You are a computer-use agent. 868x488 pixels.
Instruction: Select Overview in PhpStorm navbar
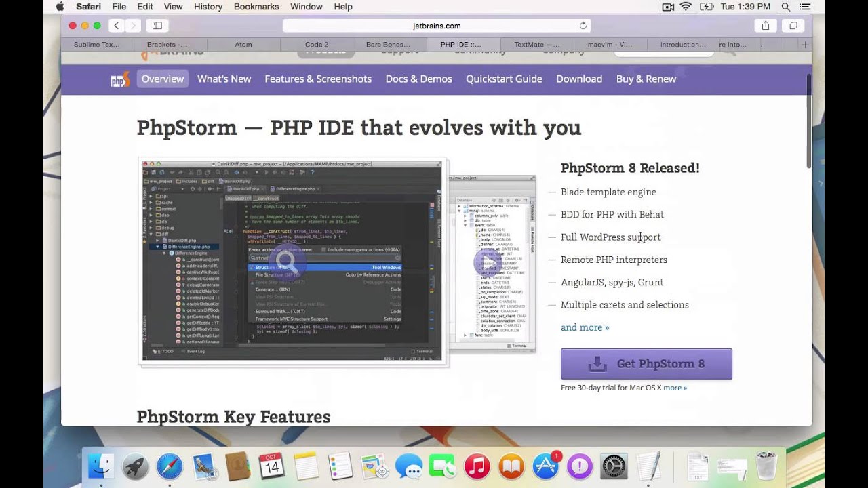point(163,79)
